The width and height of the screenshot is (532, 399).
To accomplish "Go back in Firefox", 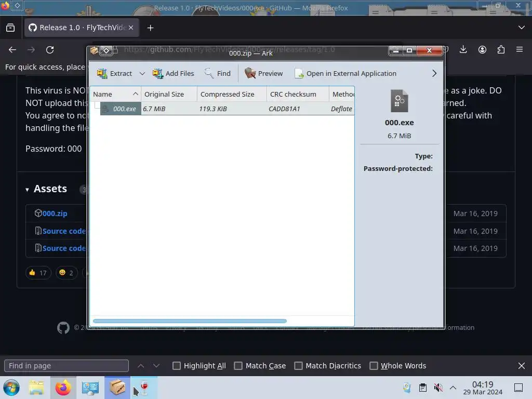I will pos(12,50).
